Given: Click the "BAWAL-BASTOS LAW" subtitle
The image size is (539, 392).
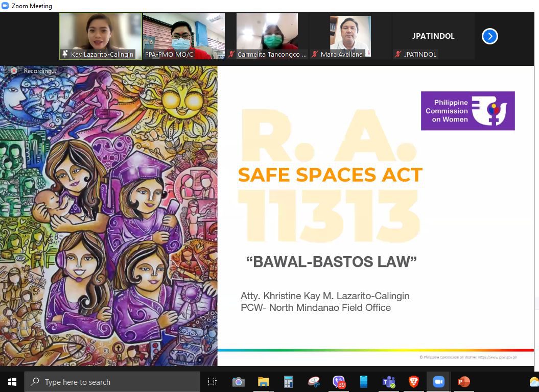Looking at the screenshot, I should (332, 262).
